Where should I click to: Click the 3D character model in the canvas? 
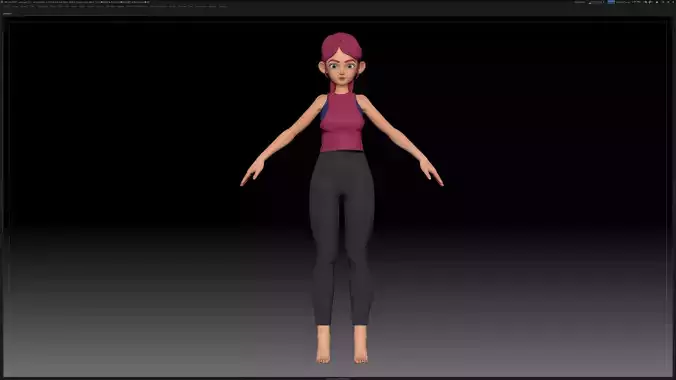(341, 198)
